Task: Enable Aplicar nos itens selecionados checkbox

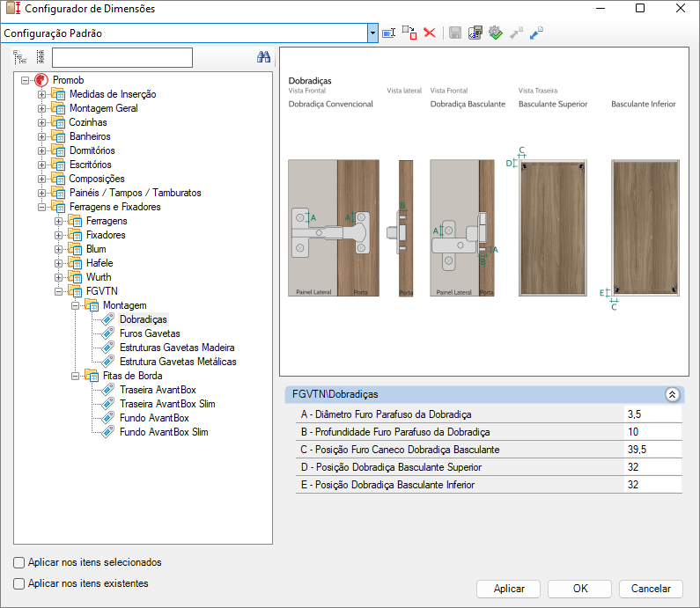Action: click(18, 562)
